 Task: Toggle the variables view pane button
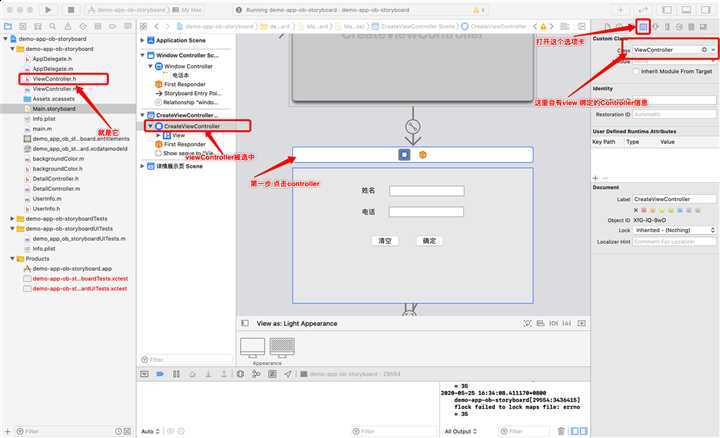pyautogui.click(x=574, y=431)
